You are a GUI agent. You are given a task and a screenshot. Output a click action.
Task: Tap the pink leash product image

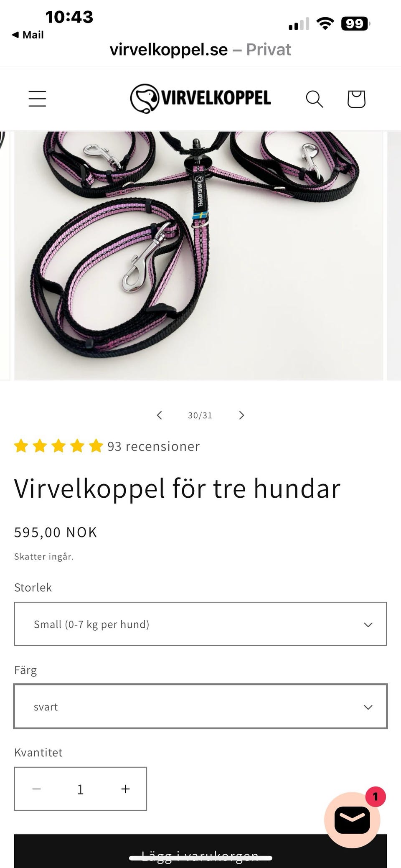point(199,256)
